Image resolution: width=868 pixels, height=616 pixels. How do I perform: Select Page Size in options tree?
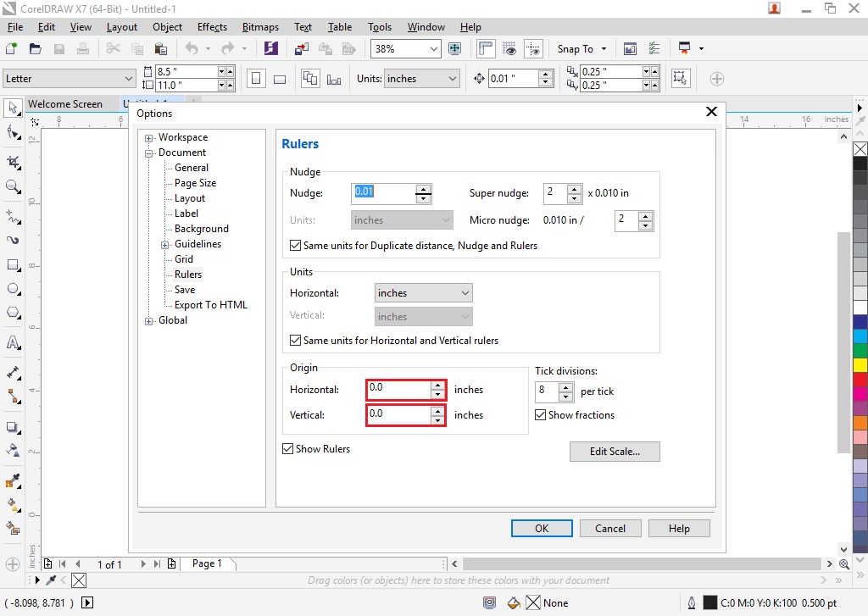click(x=196, y=183)
